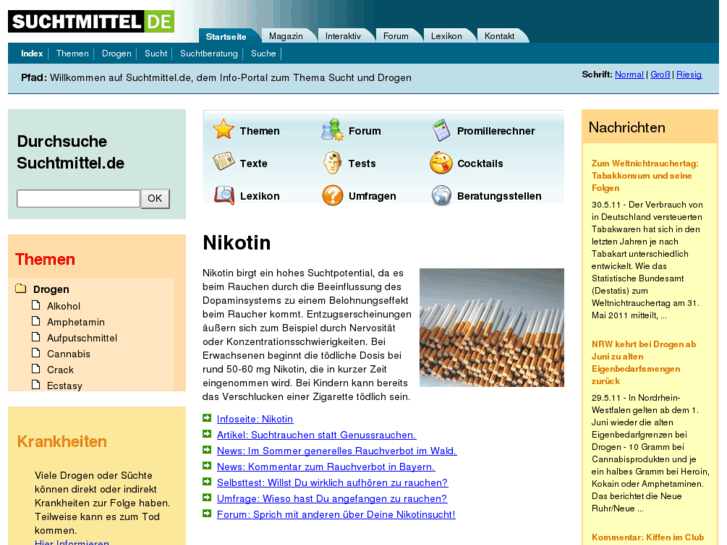Select Suche in the sub-navigation
This screenshot has width=727, height=545.
263,54
